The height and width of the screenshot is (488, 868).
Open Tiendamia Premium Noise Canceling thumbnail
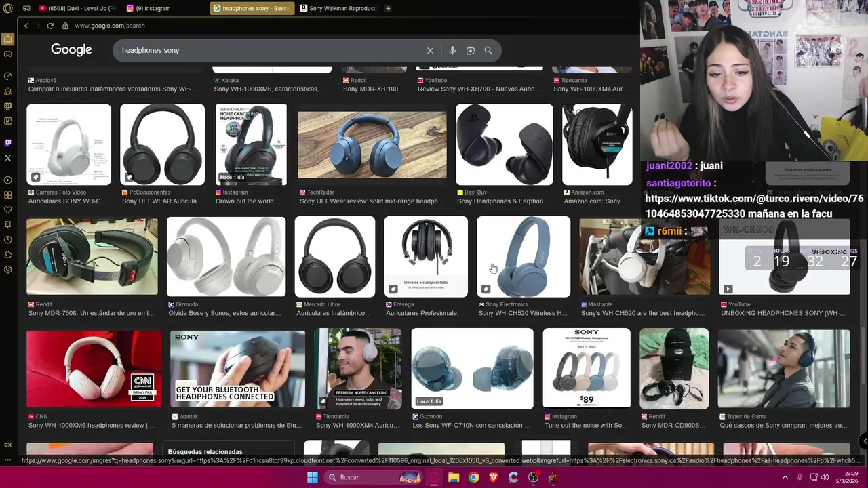(357, 369)
